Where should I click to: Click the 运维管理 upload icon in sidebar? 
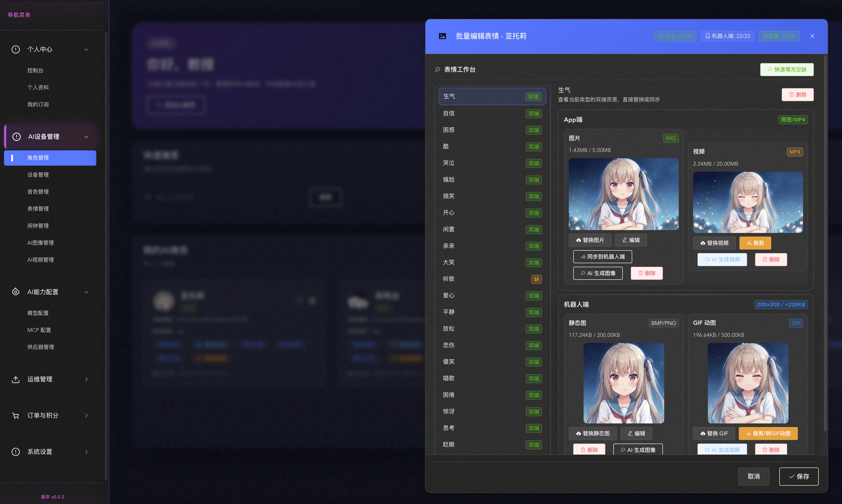16,379
